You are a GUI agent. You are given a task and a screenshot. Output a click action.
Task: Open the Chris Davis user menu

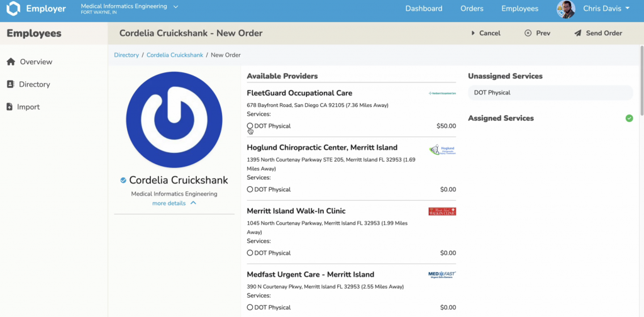click(x=606, y=9)
